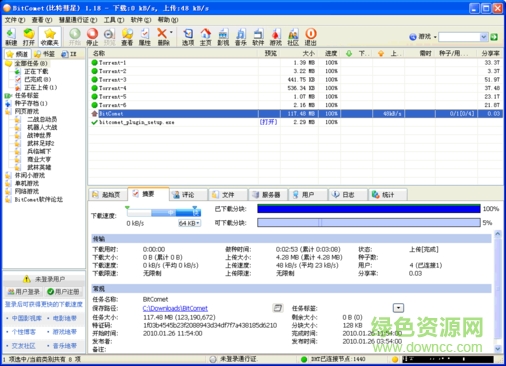Click the green search go button

tap(494, 37)
